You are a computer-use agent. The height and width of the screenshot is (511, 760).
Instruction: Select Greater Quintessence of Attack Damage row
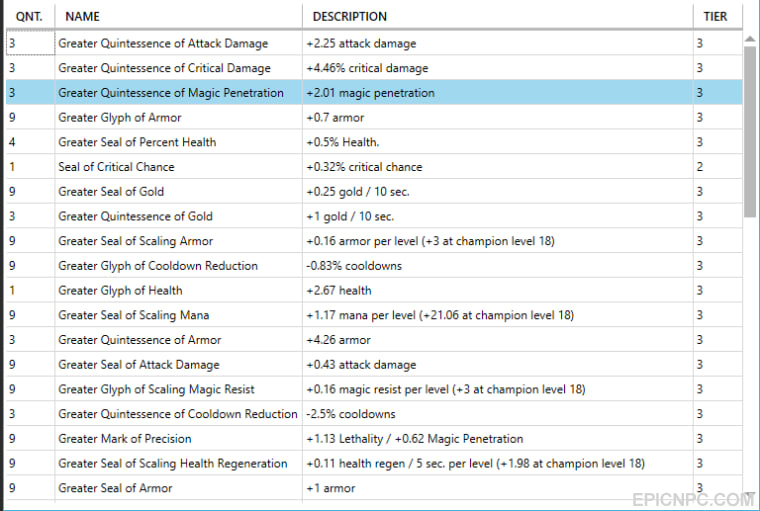point(374,43)
